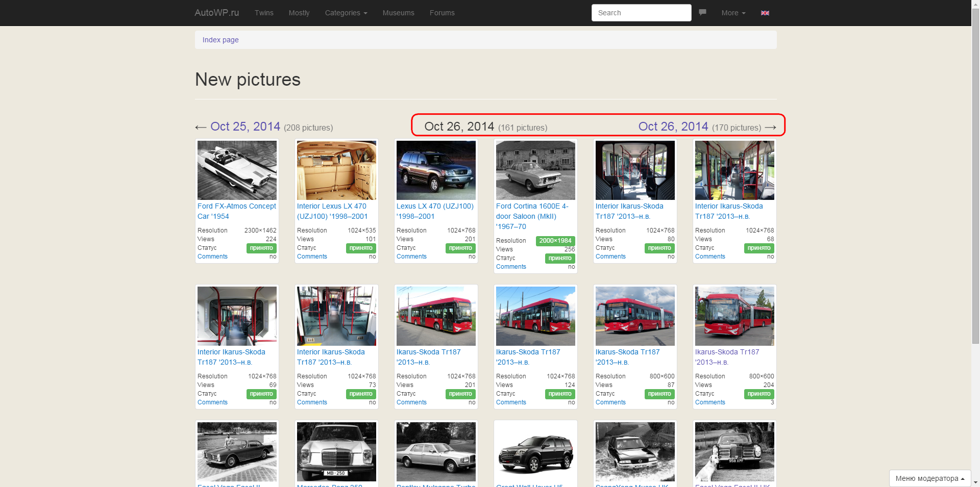
Task: Click the scrollbar up arrow
Action: click(x=975, y=4)
